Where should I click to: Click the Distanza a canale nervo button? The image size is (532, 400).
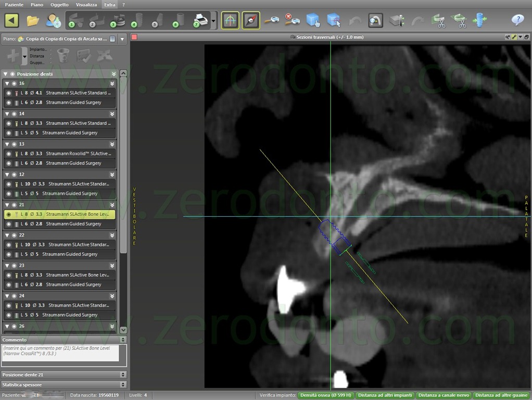coord(444,395)
